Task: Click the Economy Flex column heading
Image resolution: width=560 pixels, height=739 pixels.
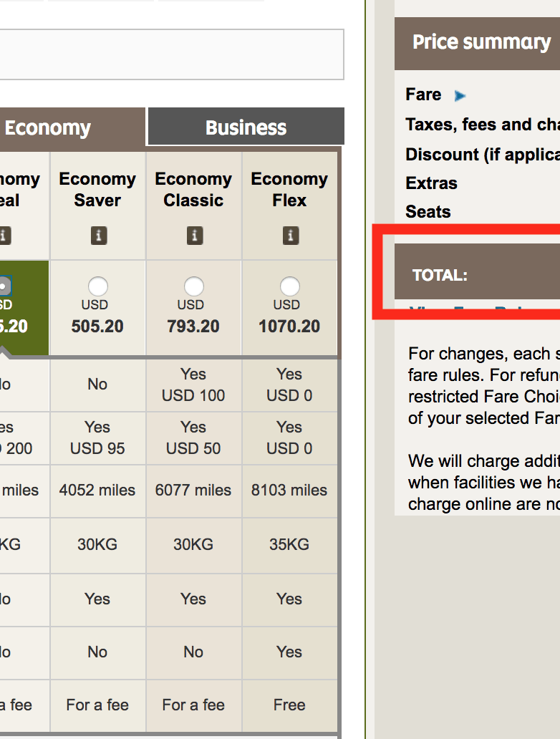Action: click(x=289, y=190)
